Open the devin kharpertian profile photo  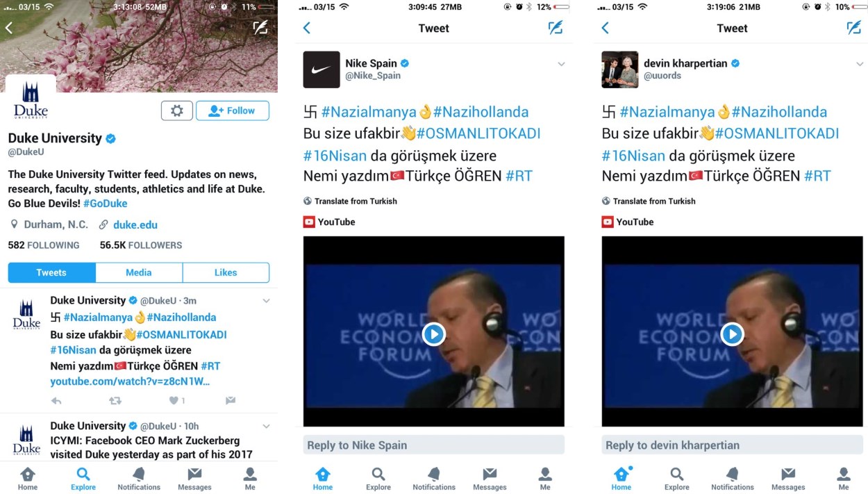620,69
